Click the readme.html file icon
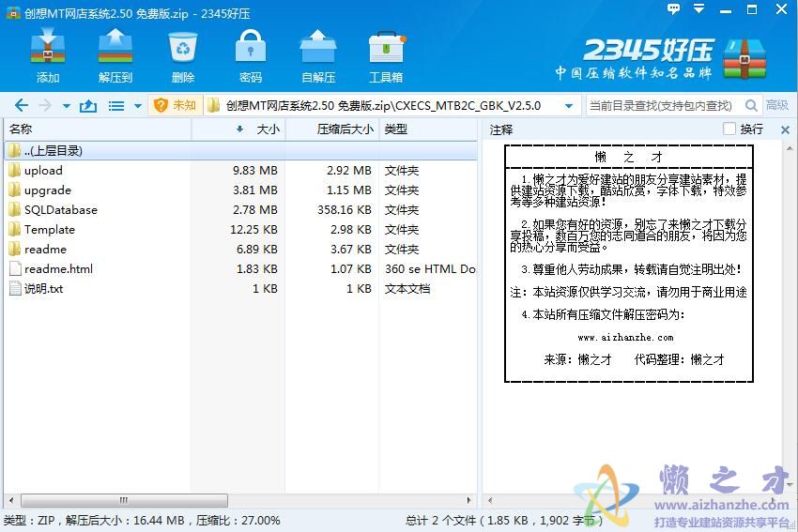 [15, 268]
